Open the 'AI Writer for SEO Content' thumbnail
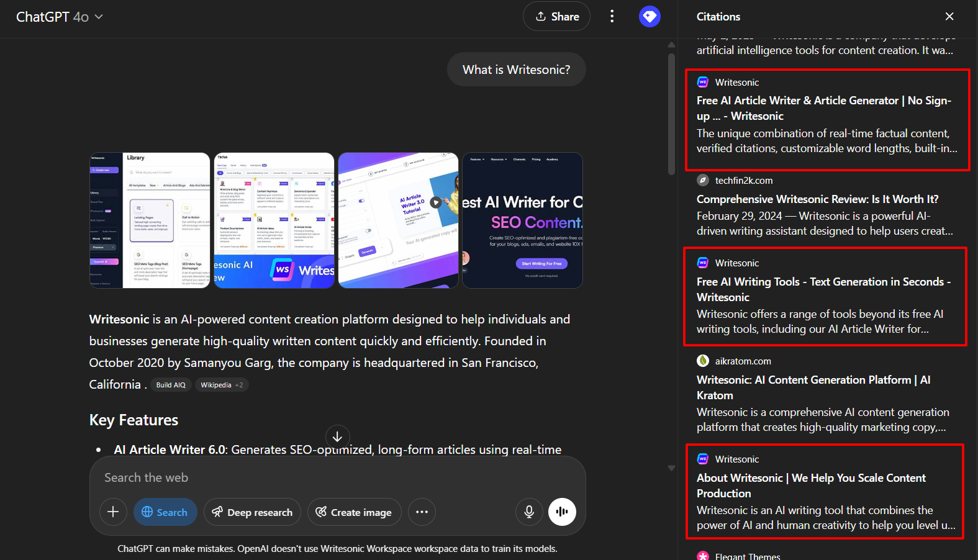 523,220
